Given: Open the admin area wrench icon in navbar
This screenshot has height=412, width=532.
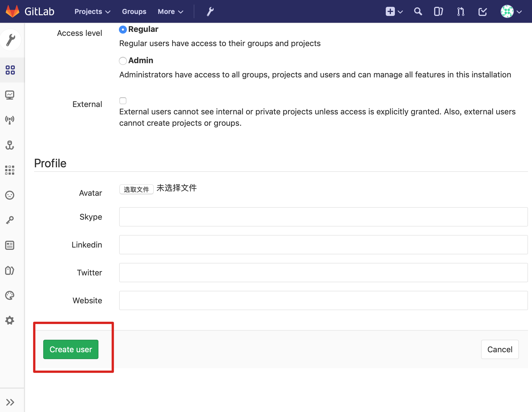Looking at the screenshot, I should (210, 11).
